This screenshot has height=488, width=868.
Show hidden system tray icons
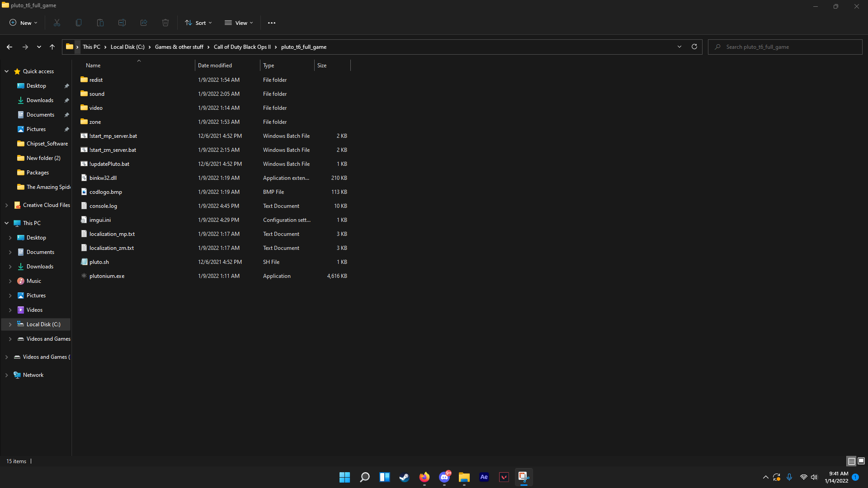(765, 477)
